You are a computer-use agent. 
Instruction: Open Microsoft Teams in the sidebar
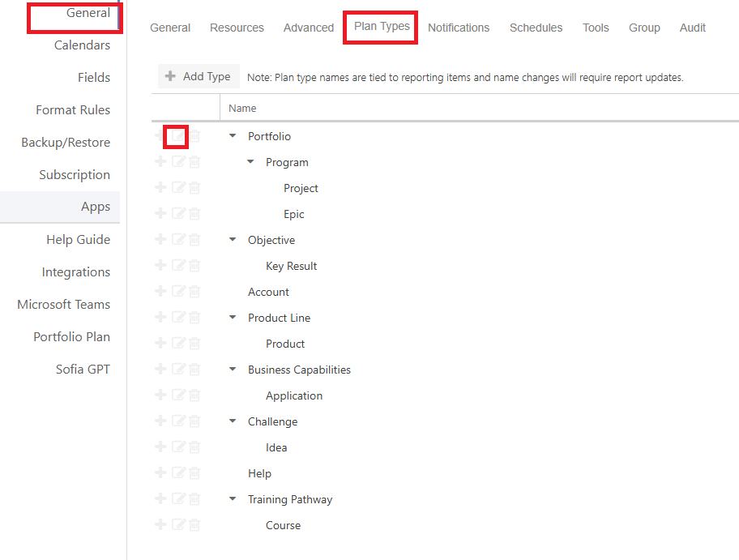pos(64,305)
